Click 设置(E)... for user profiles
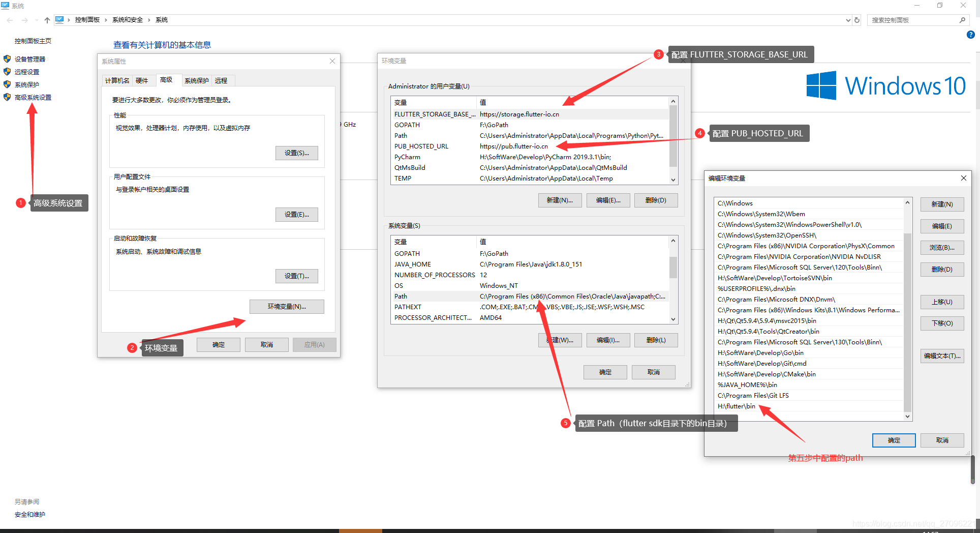 pyautogui.click(x=297, y=214)
